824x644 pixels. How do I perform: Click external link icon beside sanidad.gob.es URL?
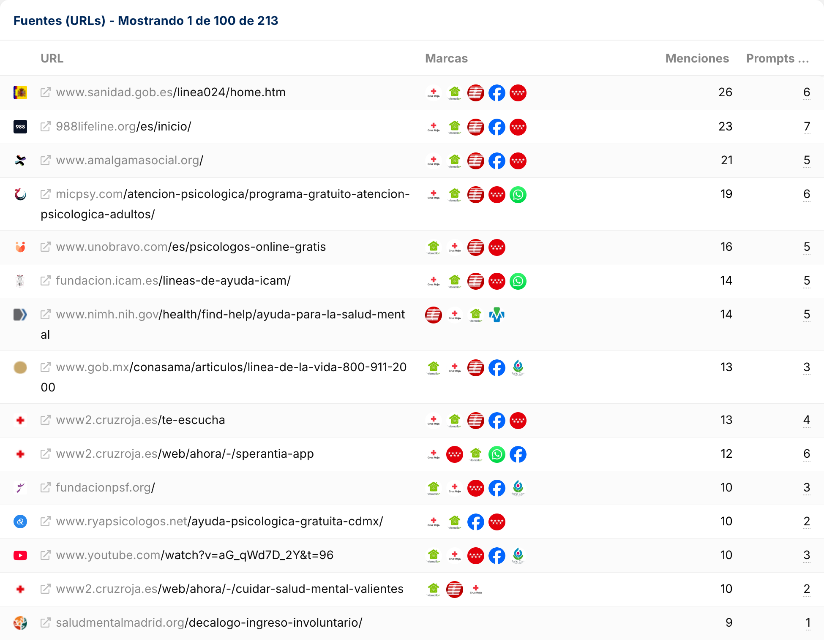[x=46, y=92]
